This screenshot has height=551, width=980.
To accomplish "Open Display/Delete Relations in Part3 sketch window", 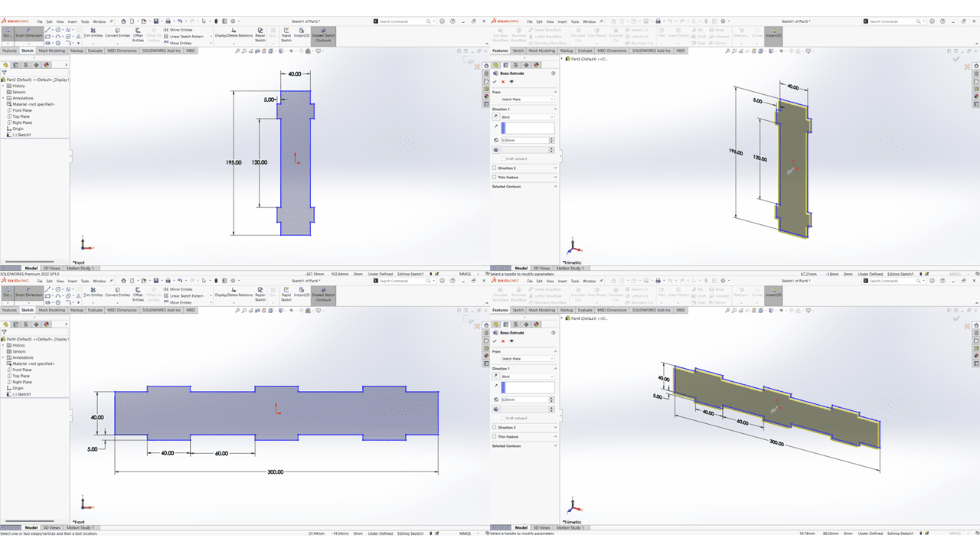I will (234, 33).
